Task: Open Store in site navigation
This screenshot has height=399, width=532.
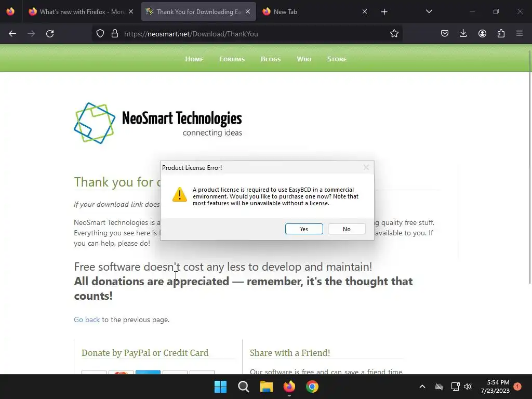Action: click(x=337, y=59)
